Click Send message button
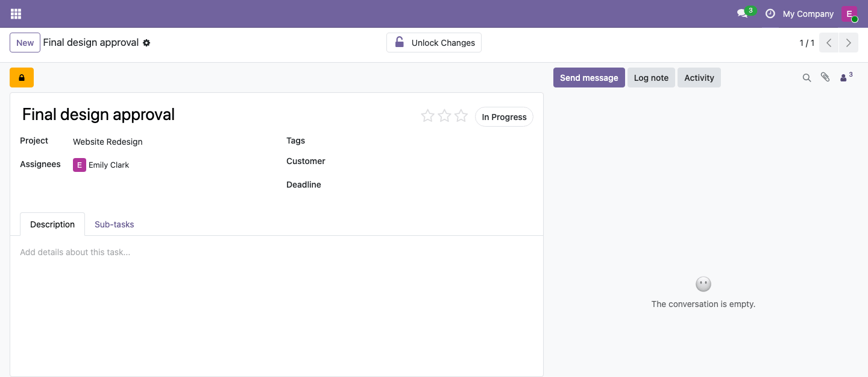This screenshot has width=868, height=377. point(589,78)
